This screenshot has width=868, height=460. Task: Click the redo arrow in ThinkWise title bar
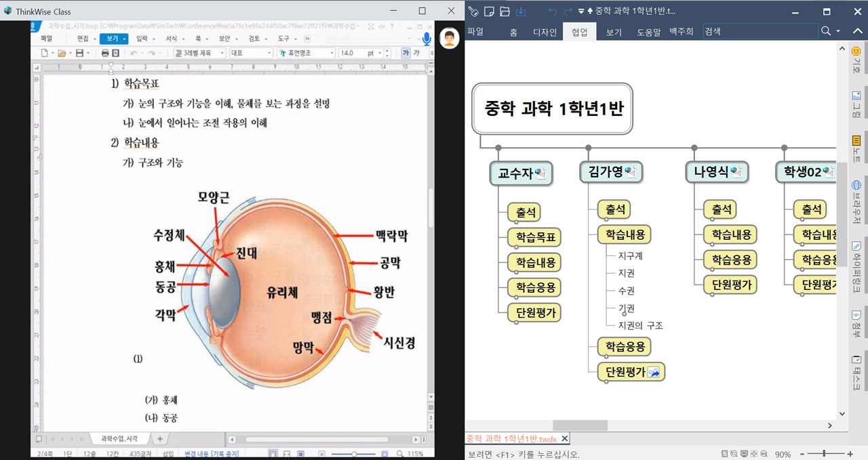[568, 12]
